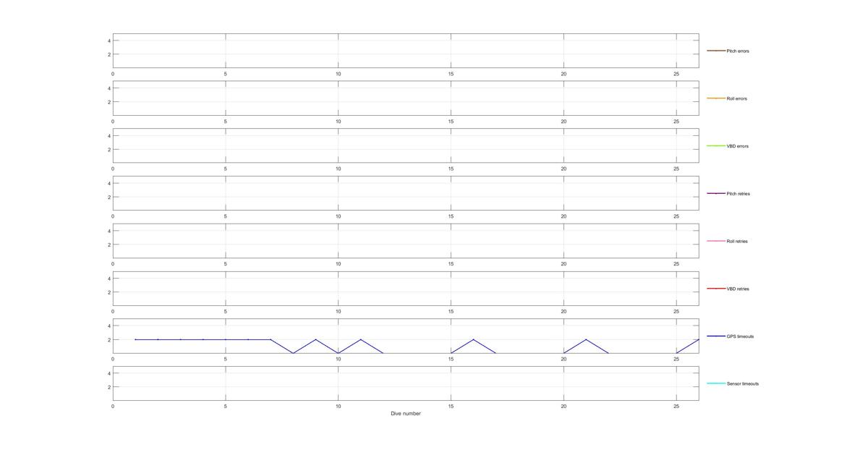Click the Dive number axis label

[405, 414]
